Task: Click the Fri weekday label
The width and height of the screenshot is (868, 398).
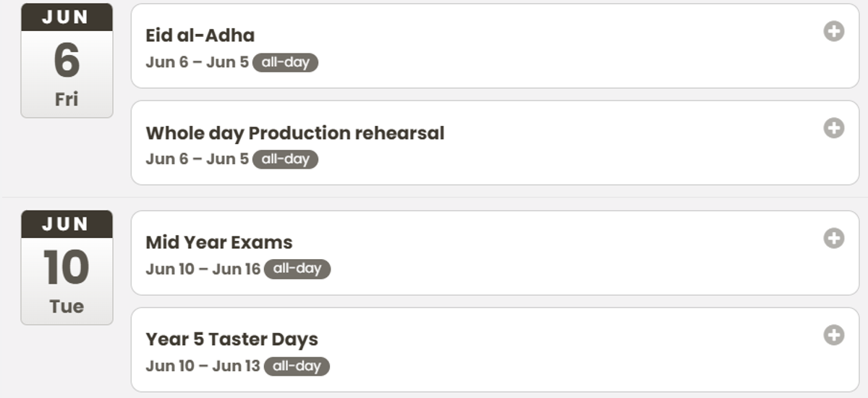Action: [67, 99]
